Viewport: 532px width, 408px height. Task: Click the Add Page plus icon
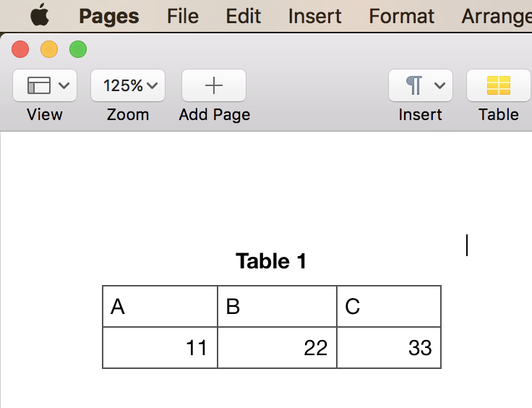(214, 85)
